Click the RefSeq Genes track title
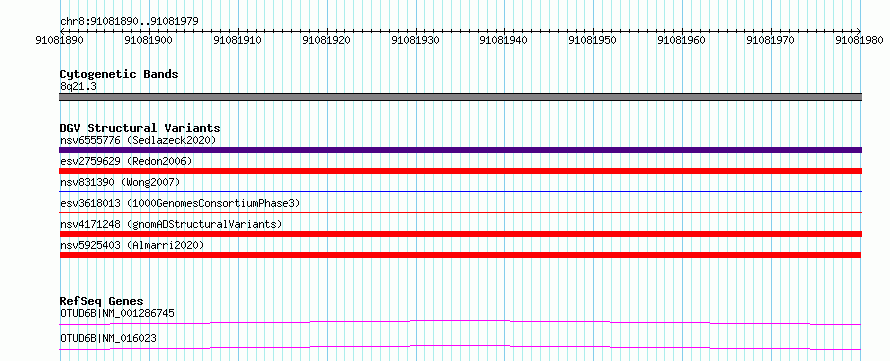 (x=102, y=301)
